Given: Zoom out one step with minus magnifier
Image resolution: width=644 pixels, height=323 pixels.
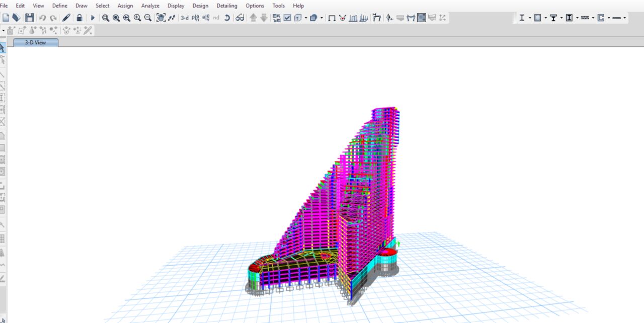Looking at the screenshot, I should click(x=148, y=18).
